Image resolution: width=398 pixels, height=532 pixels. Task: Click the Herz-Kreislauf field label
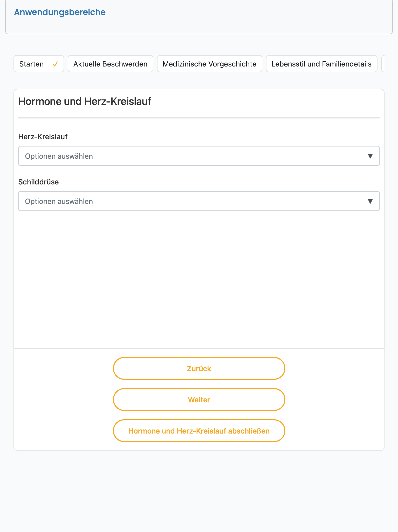pyautogui.click(x=43, y=137)
